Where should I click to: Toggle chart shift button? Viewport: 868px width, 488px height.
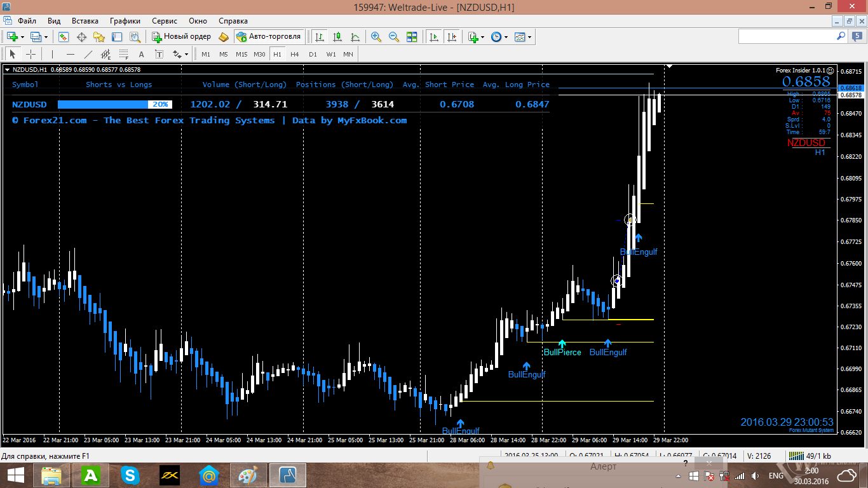click(452, 37)
